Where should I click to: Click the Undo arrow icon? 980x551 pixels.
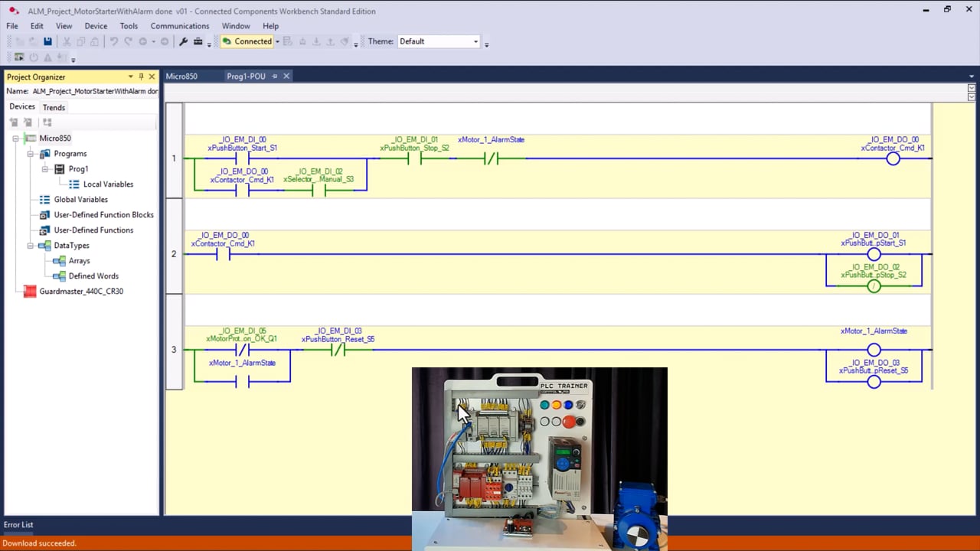pyautogui.click(x=113, y=41)
